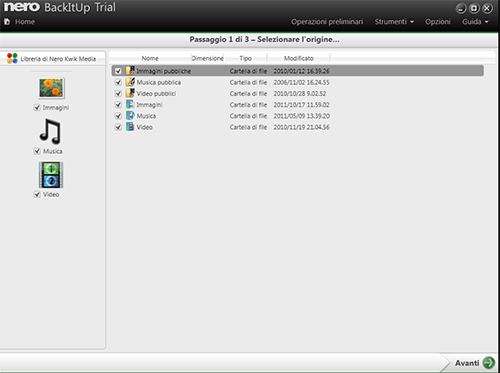Screen dimensions: 500x373
Task: Maximize the Nero BackItUp window
Action: click(x=474, y=8)
